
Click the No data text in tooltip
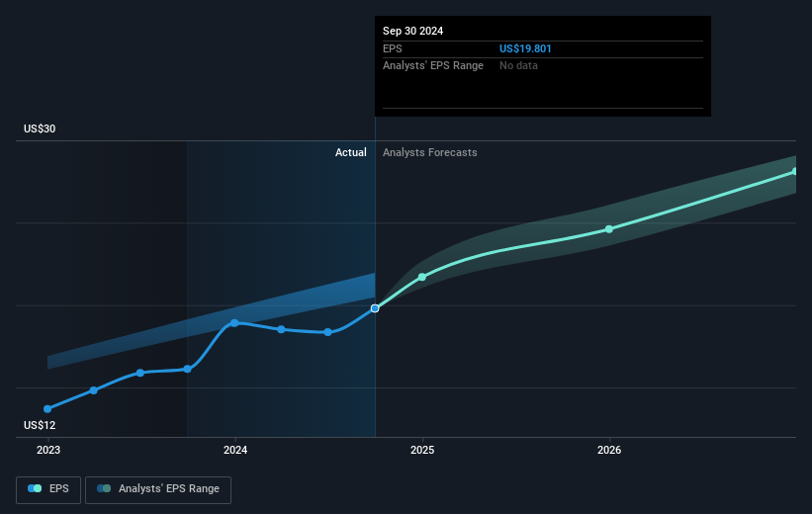pos(518,66)
